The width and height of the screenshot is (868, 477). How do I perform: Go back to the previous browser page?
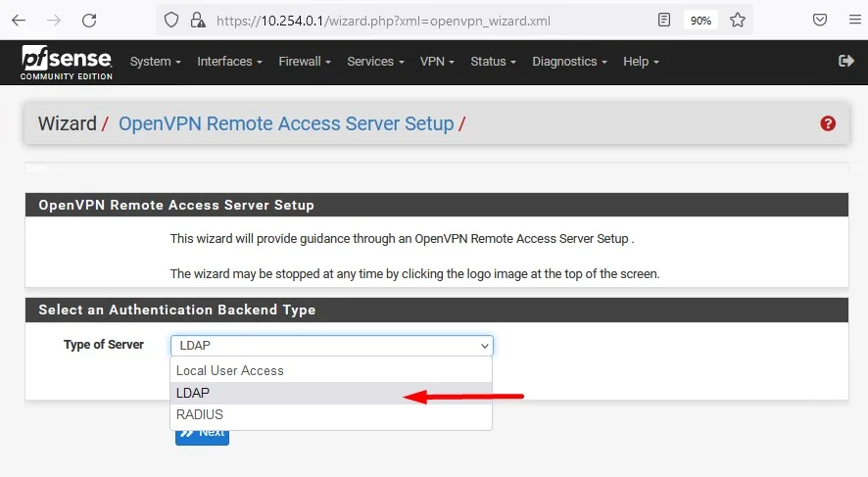19,21
